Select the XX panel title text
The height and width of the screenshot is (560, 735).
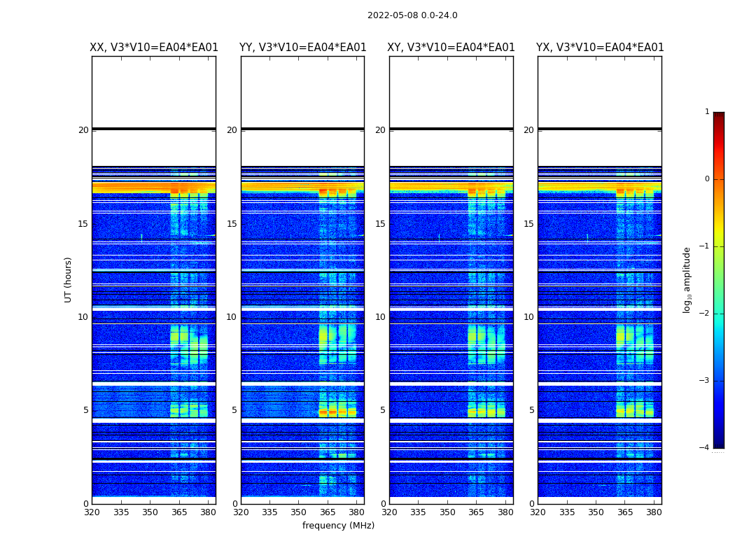pos(154,48)
